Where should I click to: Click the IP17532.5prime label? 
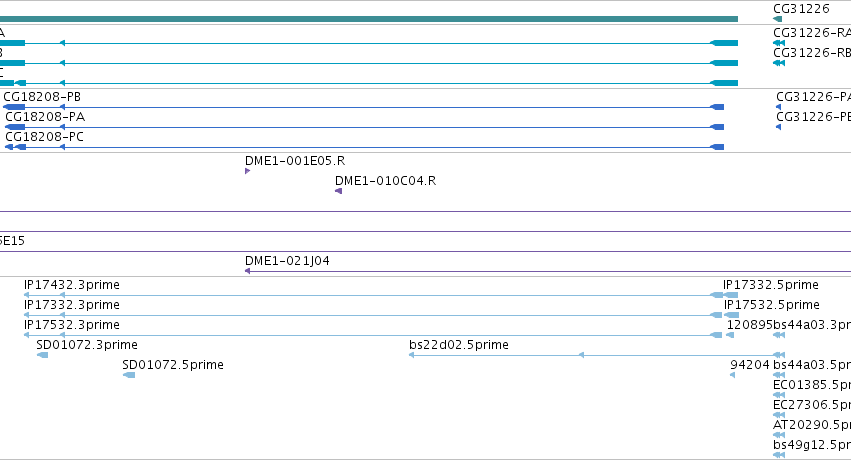tap(772, 305)
